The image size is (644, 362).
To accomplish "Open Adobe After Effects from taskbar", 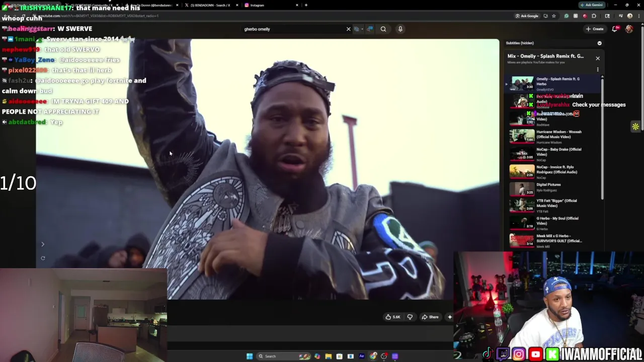I will (361, 356).
